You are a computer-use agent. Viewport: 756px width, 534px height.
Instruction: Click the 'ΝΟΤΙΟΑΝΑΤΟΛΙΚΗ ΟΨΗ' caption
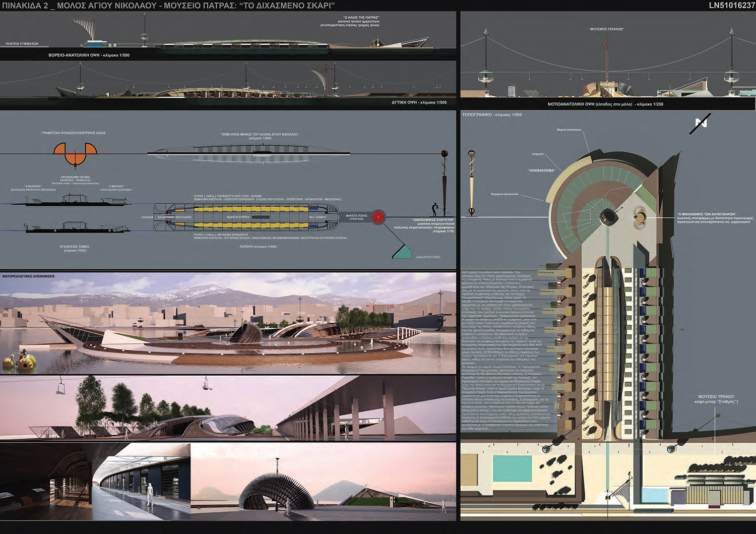tap(605, 104)
